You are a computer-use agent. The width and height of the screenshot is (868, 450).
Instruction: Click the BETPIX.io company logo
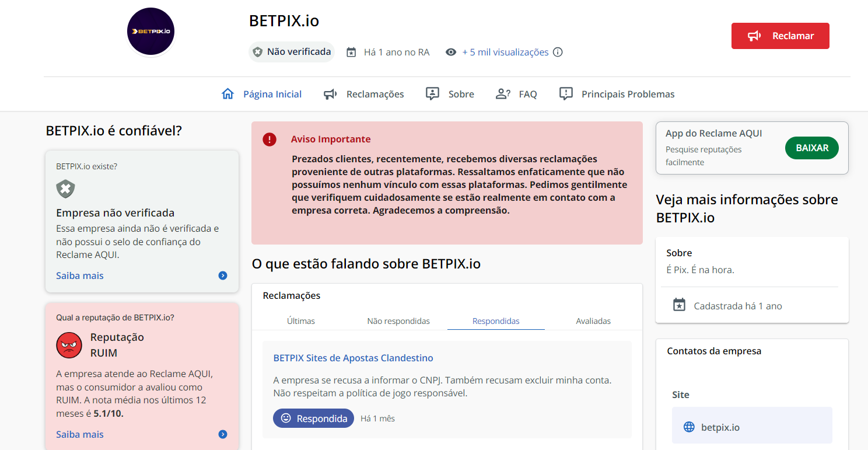pyautogui.click(x=151, y=32)
